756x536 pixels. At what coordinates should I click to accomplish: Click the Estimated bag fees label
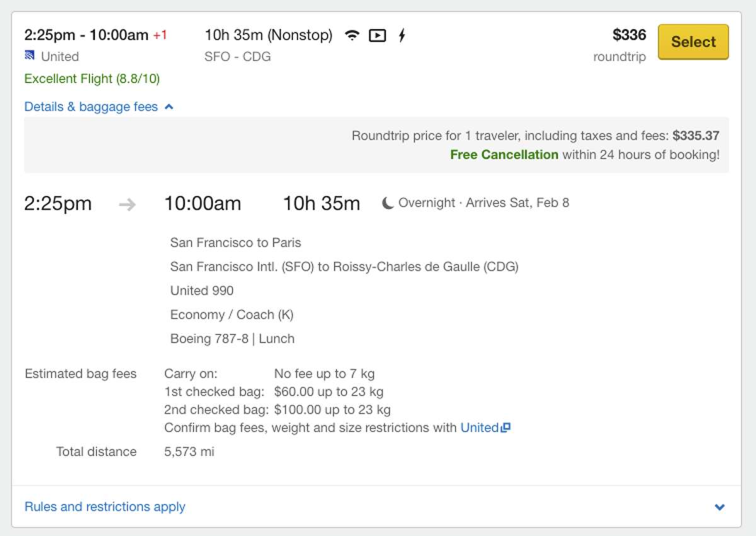tap(81, 374)
